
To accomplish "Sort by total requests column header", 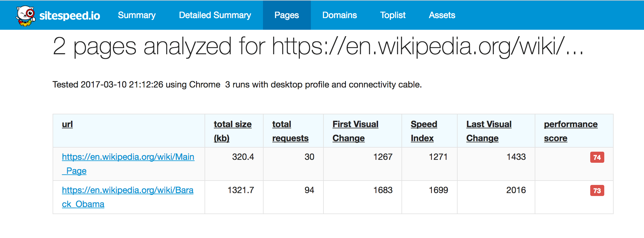I will click(x=290, y=131).
